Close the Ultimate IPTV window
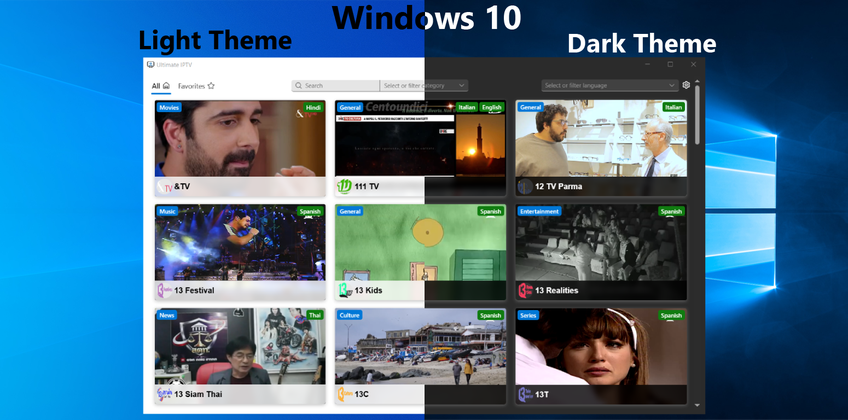Screen dimensions: 848x420 (x=693, y=64)
